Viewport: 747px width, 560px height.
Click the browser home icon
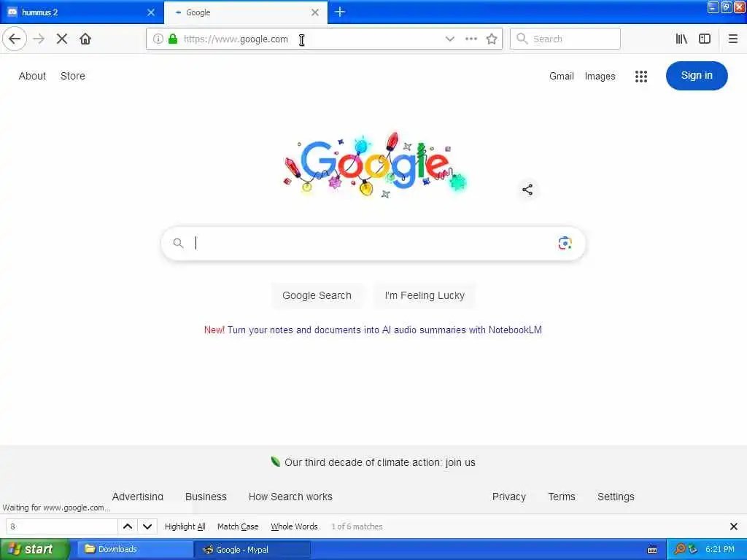tap(85, 39)
